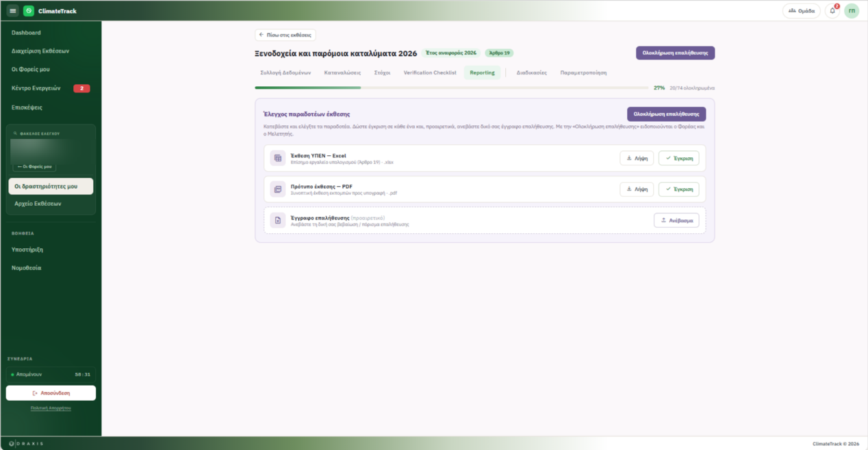This screenshot has height=450, width=868.
Task: Toggle the hamburger sidebar menu
Action: coord(12,11)
